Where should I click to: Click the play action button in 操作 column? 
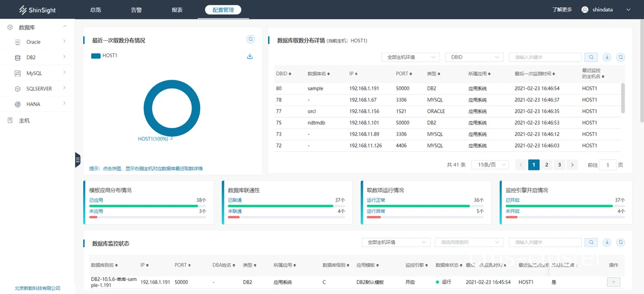(613, 282)
